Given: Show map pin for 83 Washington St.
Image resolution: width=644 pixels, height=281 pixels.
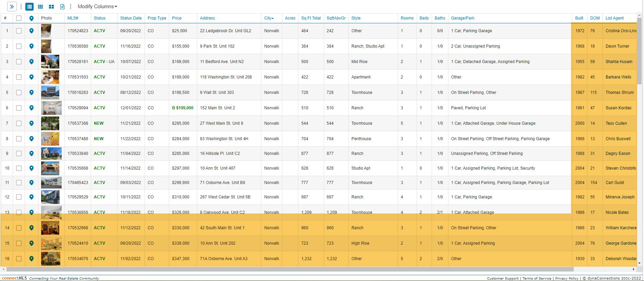Looking at the screenshot, I should coord(32,139).
